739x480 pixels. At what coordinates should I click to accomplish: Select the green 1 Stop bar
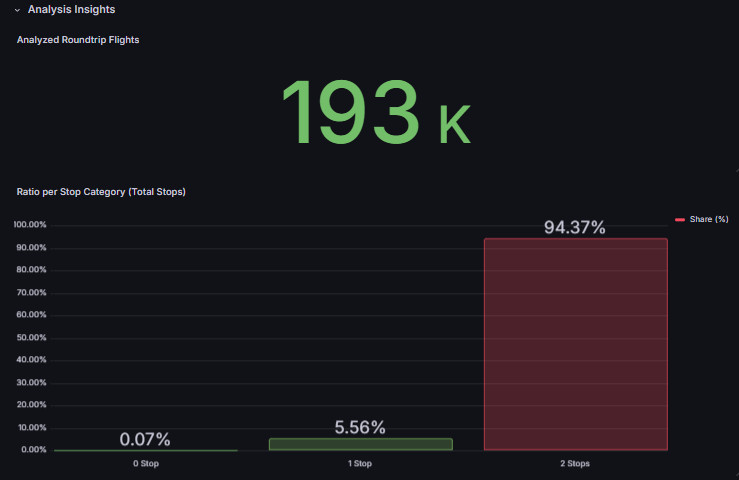(x=360, y=444)
